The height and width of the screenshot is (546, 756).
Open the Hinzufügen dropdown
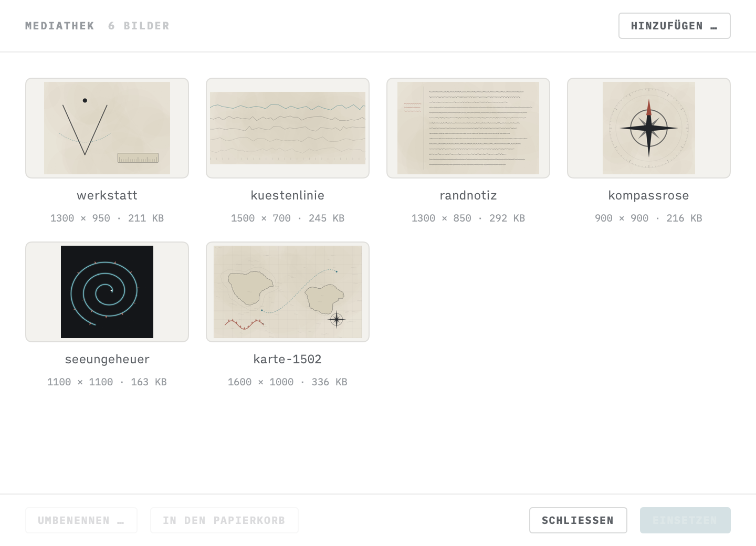[x=675, y=26]
